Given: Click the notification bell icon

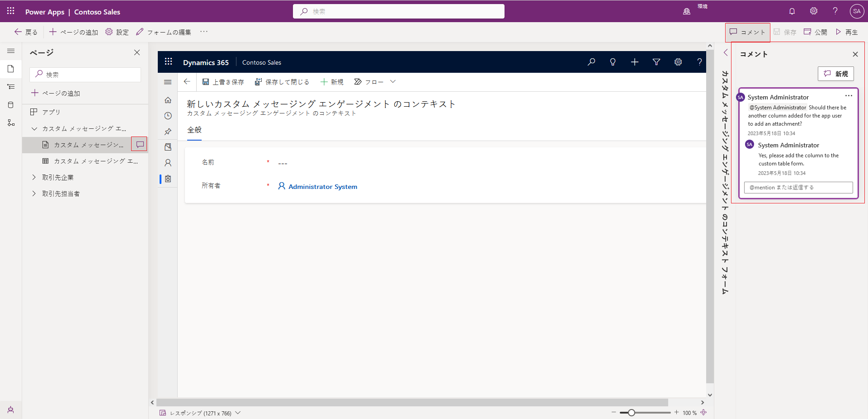Looking at the screenshot, I should 792,11.
